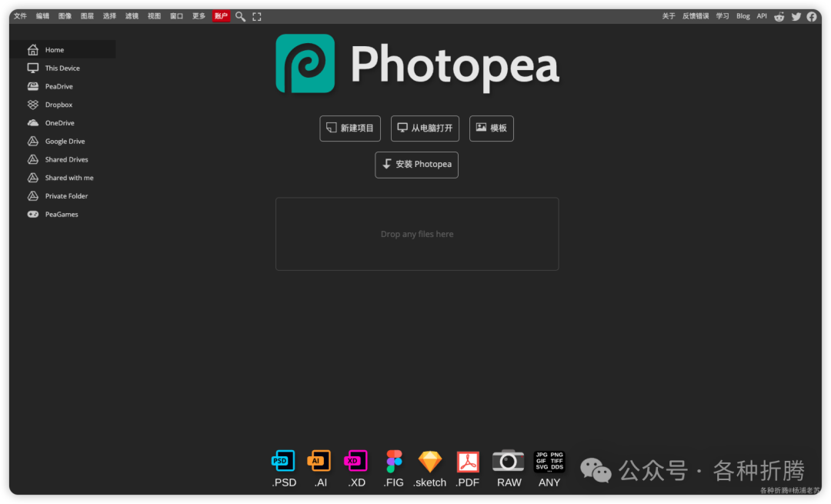Open the 窗口 menu
831x504 pixels.
pyautogui.click(x=176, y=16)
